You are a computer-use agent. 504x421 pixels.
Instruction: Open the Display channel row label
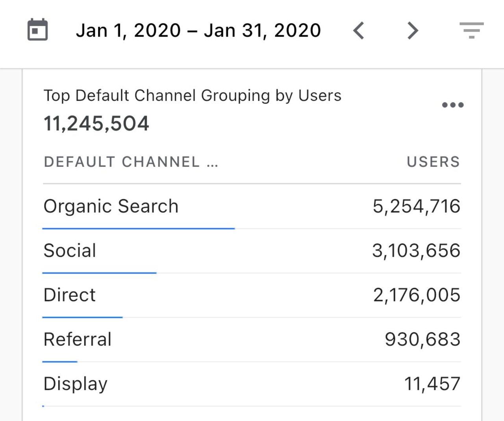(75, 384)
